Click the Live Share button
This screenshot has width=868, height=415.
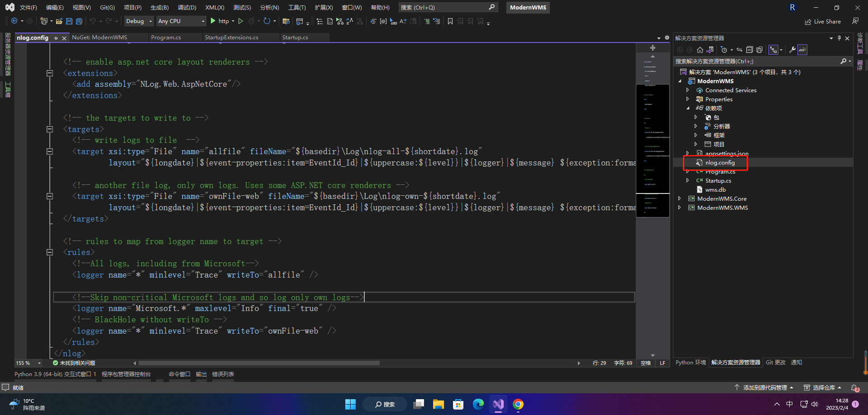click(823, 21)
